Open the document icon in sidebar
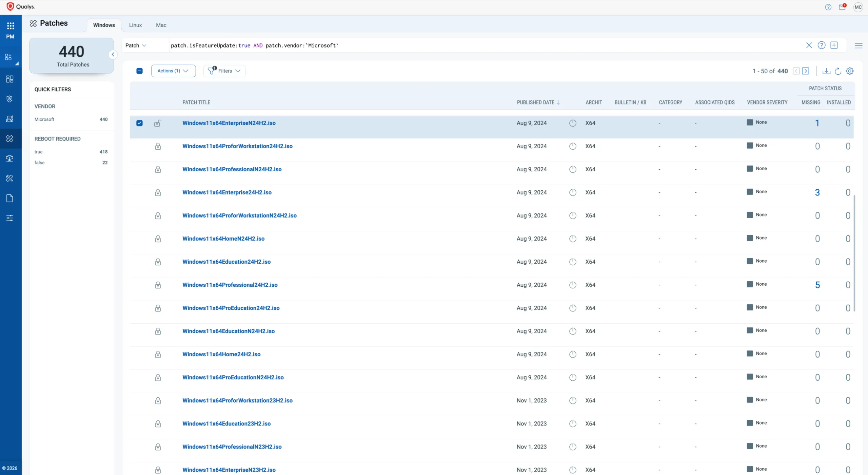 pyautogui.click(x=9, y=198)
